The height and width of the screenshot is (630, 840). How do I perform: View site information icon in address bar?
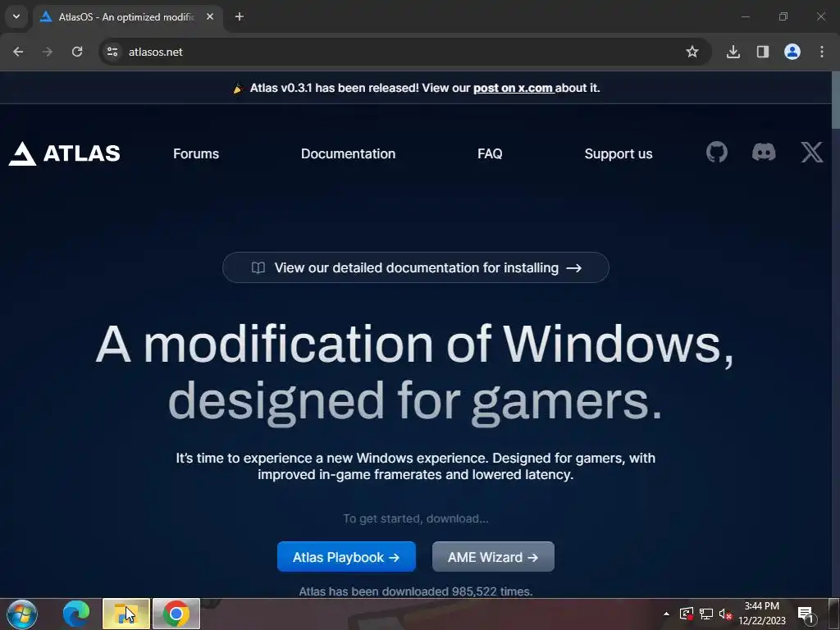click(x=112, y=52)
